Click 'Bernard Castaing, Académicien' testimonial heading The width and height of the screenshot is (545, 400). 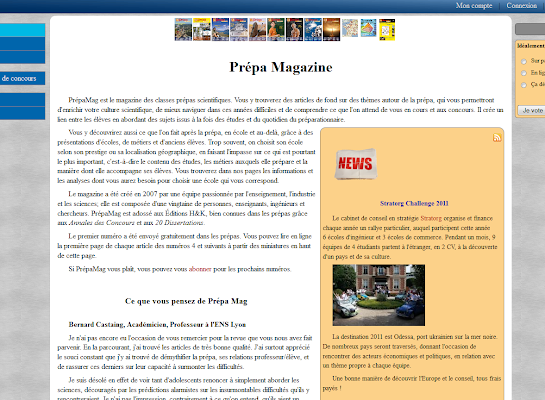[x=157, y=325]
